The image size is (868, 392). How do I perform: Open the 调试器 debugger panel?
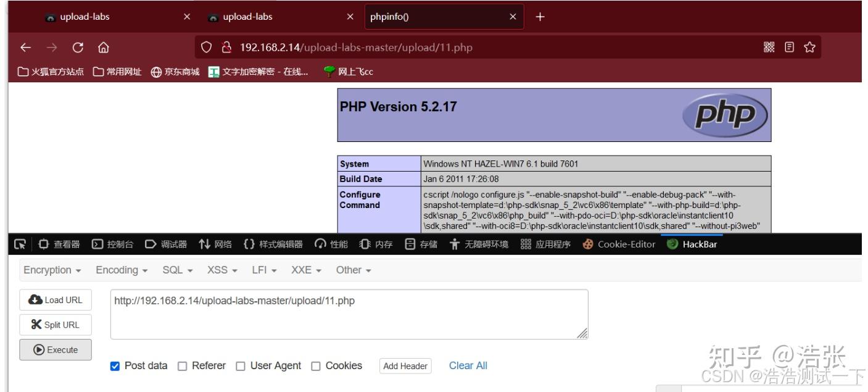165,244
